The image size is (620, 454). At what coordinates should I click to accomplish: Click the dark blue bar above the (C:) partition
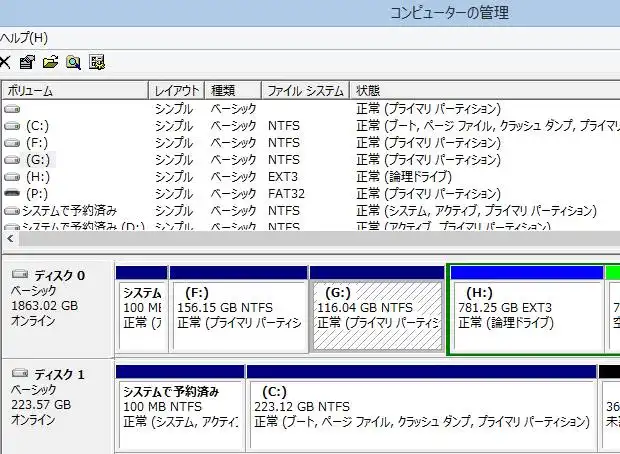pyautogui.click(x=422, y=371)
